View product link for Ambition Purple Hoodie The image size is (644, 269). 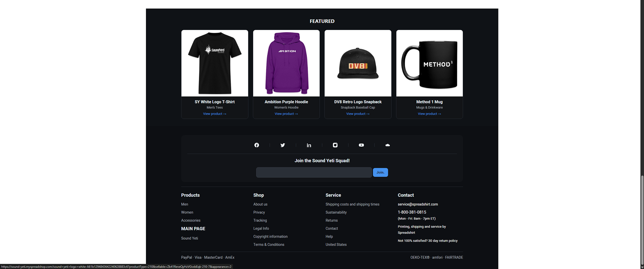286,114
